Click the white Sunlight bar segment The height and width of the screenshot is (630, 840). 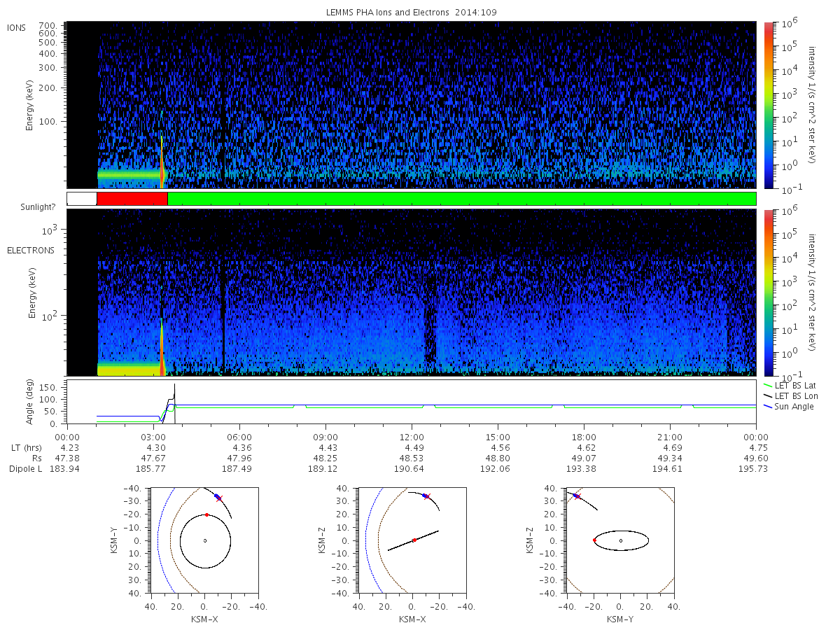tap(82, 199)
